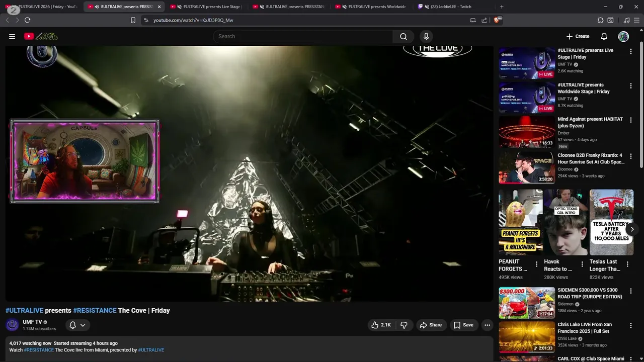Switch to ULTRALIVE presents Live Stage tab
The image size is (644, 362).
coord(206,7)
